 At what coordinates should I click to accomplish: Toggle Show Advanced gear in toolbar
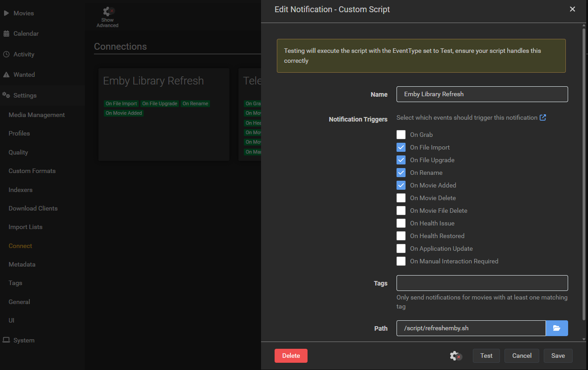click(x=107, y=12)
